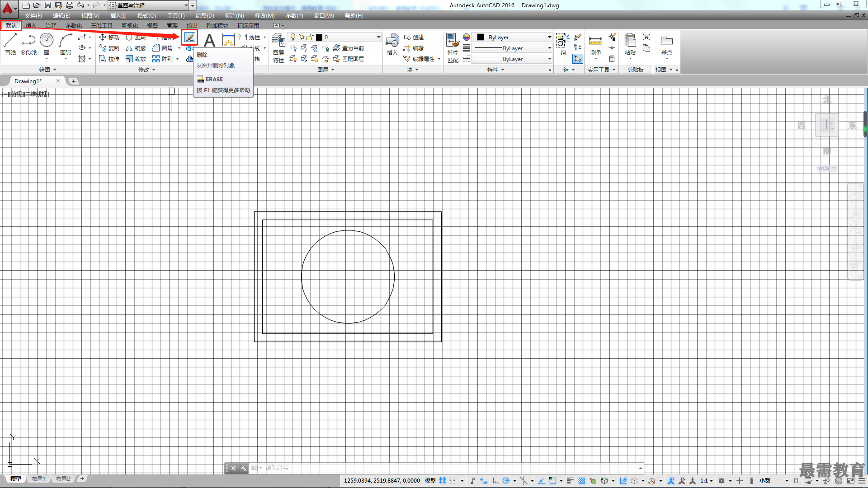Select the Circle (圆) tool
Viewport: 868px width, 488px height.
[x=47, y=44]
